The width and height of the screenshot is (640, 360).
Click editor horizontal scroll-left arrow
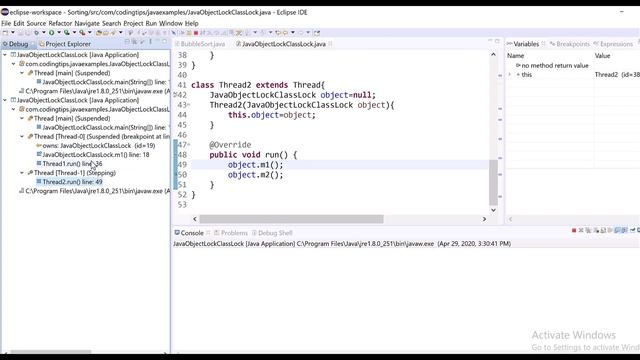tap(195, 219)
